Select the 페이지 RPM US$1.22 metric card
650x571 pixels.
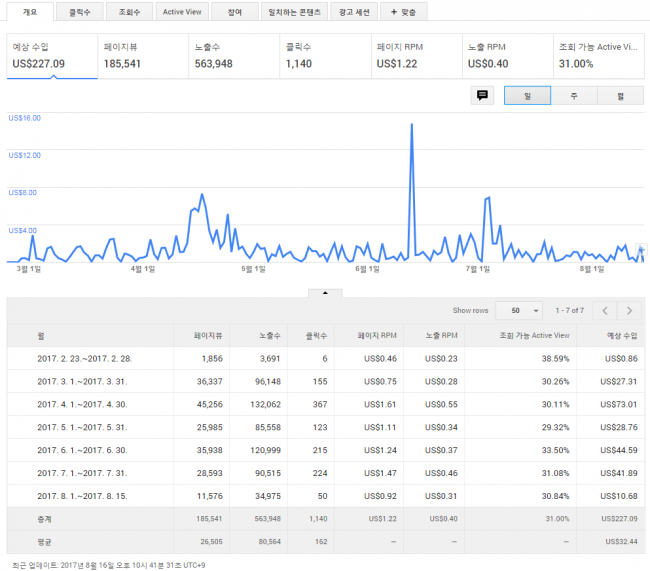(414, 55)
